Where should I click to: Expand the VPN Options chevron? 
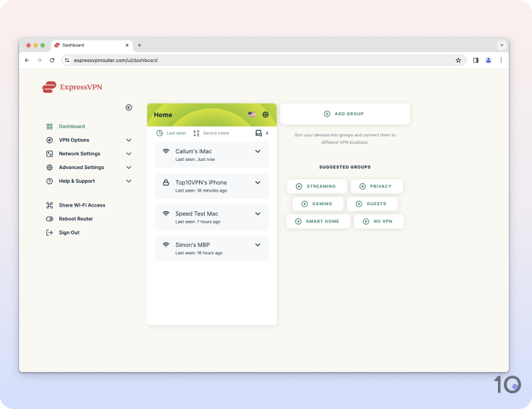(129, 140)
